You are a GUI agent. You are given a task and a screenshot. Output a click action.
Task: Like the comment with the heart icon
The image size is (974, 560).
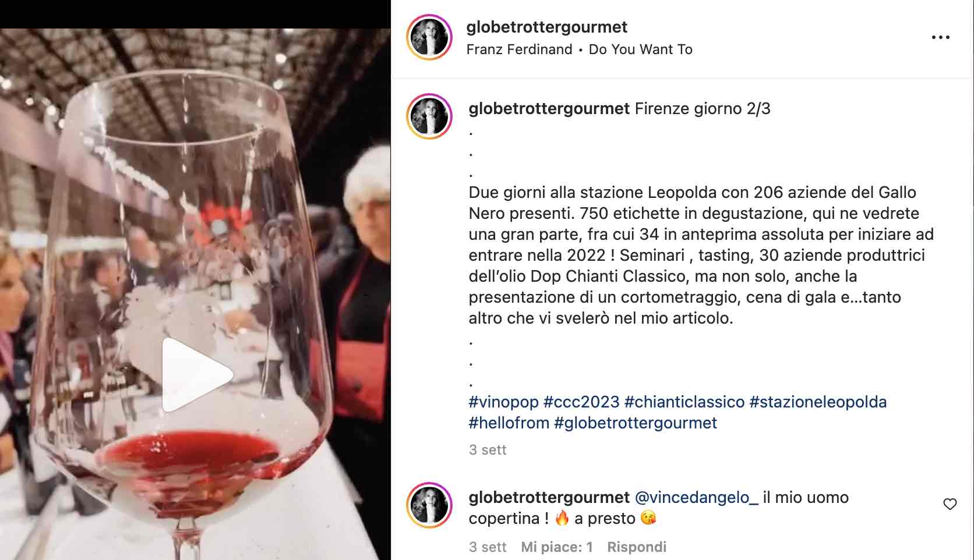point(950,504)
